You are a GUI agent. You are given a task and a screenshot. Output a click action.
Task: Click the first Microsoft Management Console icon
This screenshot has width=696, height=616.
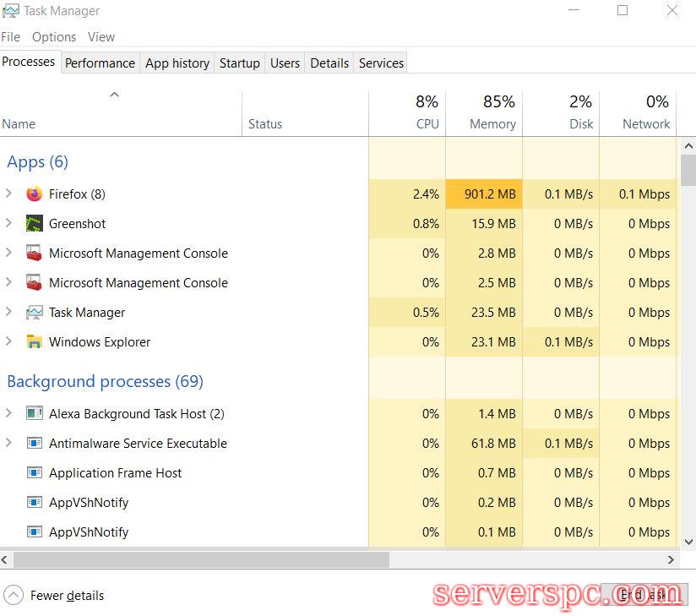[34, 253]
